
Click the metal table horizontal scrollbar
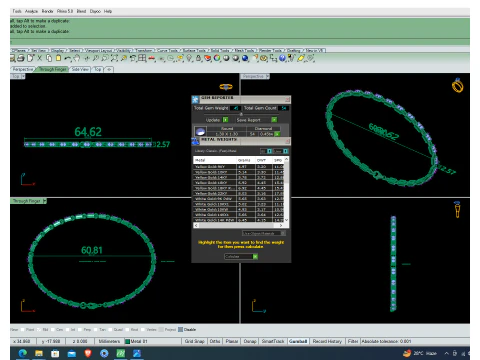[x=238, y=226]
